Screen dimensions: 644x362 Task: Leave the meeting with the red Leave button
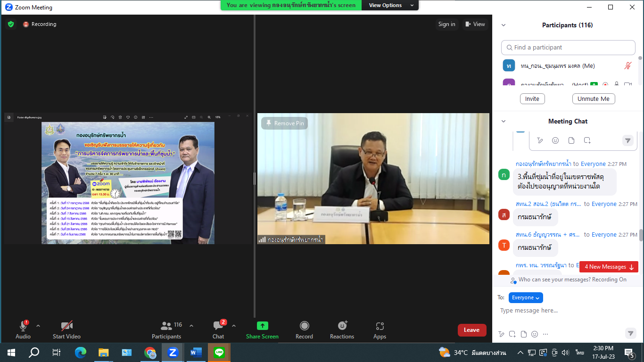[471, 330]
